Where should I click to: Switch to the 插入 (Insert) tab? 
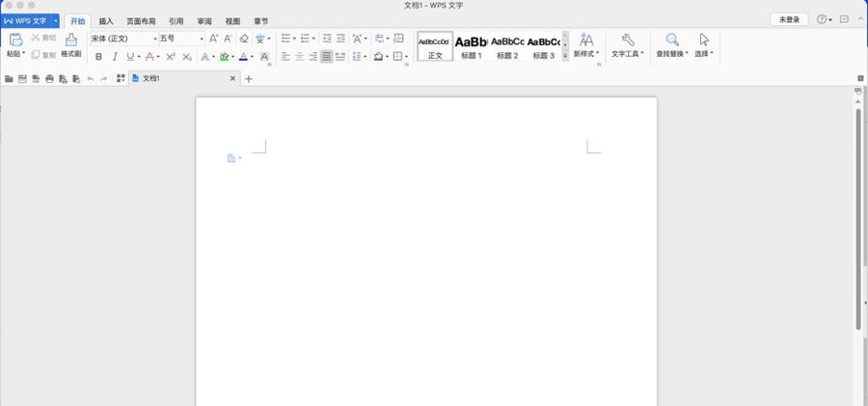point(106,20)
